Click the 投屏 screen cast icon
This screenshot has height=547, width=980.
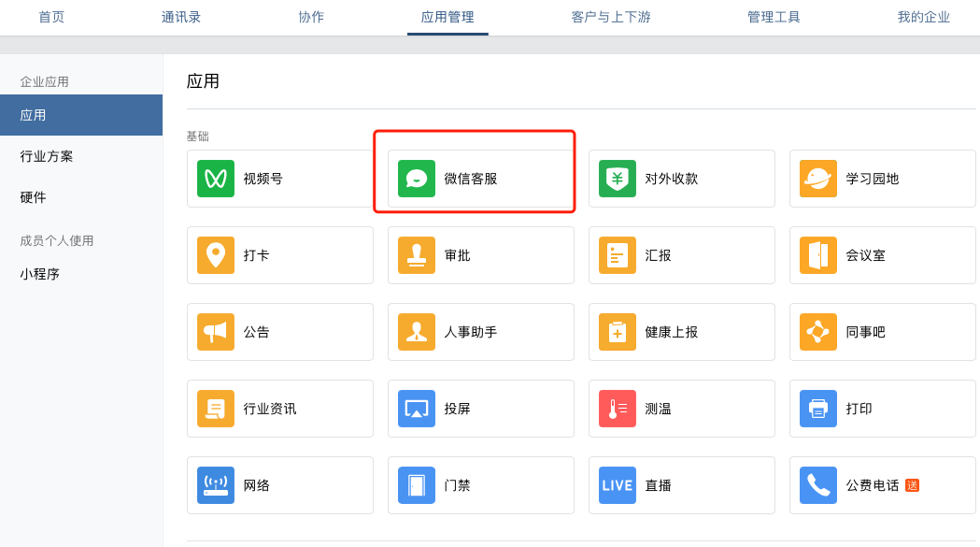click(417, 408)
